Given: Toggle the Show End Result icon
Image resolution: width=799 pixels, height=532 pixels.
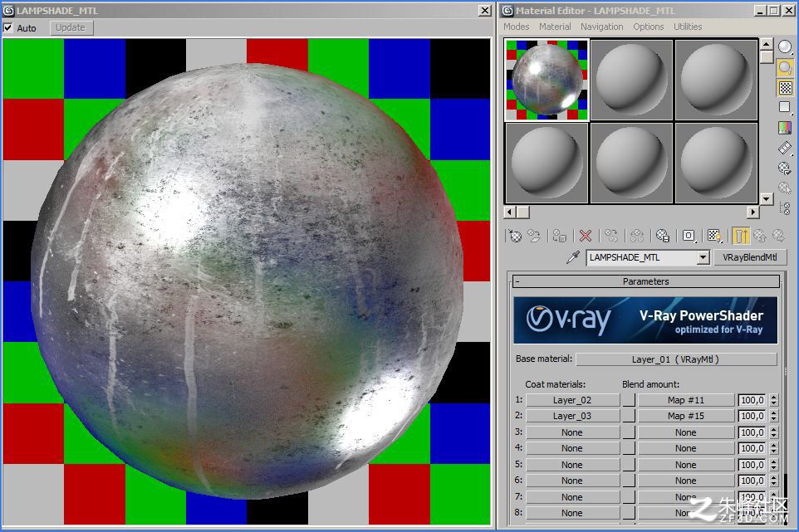Looking at the screenshot, I should pyautogui.click(x=740, y=236).
